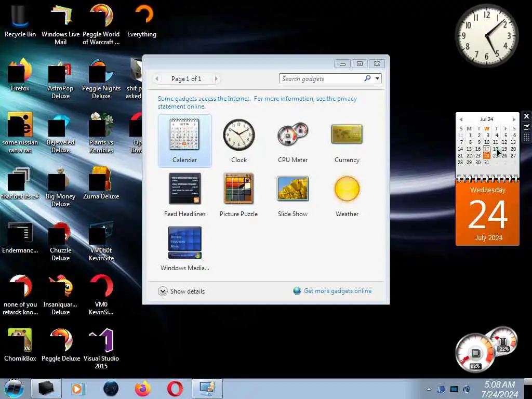This screenshot has width=532, height=399.
Task: Select Peggle World of Warcraft icon
Action: click(101, 24)
